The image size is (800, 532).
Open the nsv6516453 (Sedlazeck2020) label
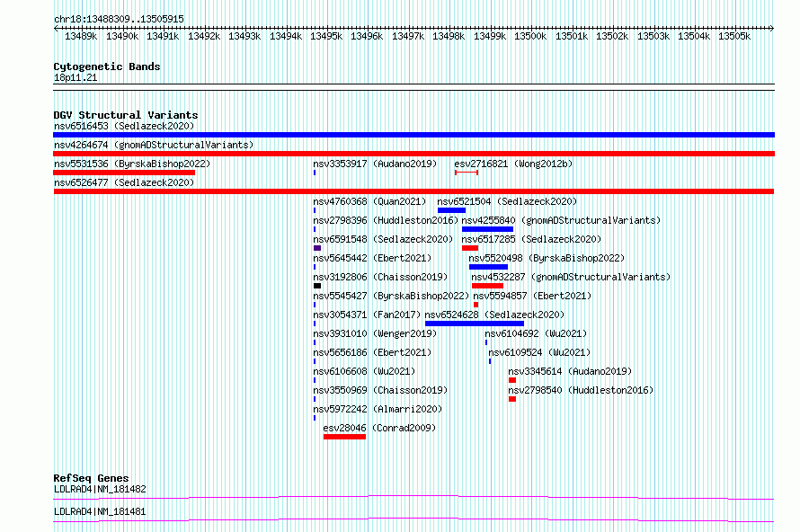124,126
